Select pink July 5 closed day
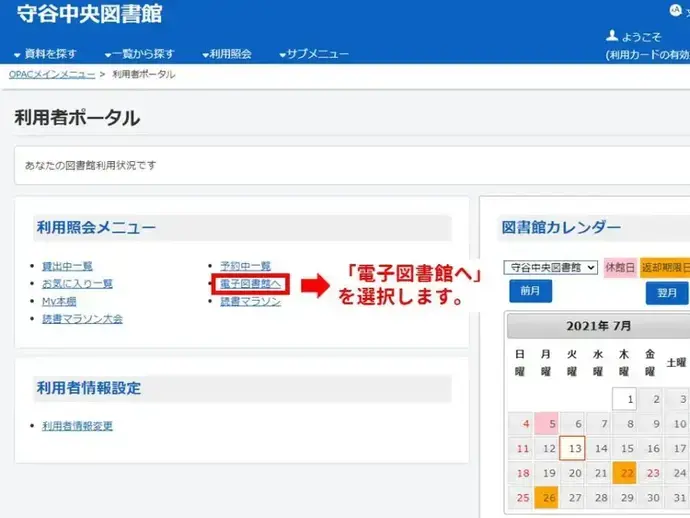This screenshot has width=690, height=518. (546, 424)
